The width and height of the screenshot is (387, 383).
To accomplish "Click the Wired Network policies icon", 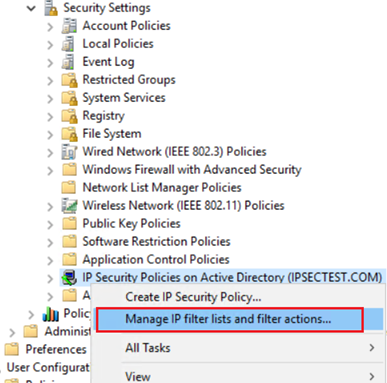I will click(x=69, y=152).
